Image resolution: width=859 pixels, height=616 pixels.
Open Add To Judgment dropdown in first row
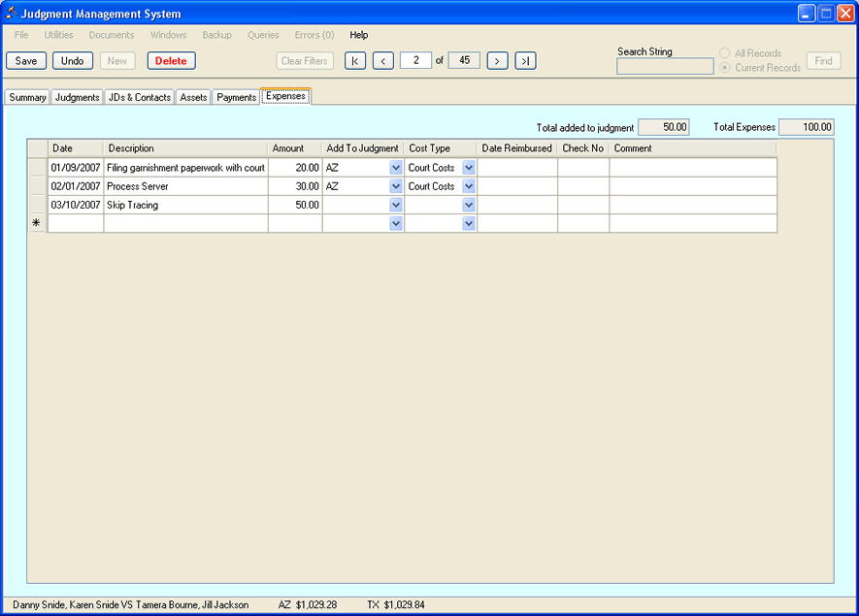(x=395, y=168)
